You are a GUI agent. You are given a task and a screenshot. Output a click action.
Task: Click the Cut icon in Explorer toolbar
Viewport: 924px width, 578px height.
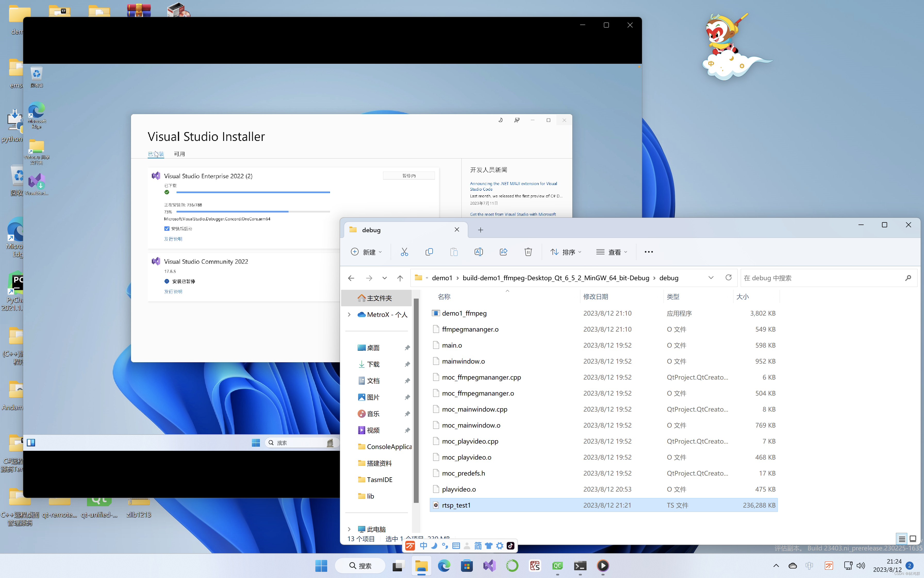tap(404, 252)
